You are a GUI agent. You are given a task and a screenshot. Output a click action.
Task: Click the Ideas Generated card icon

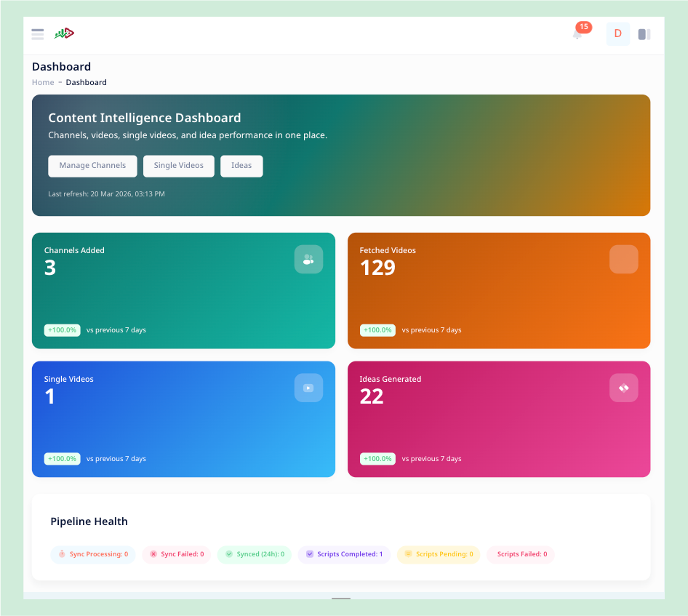(x=623, y=388)
